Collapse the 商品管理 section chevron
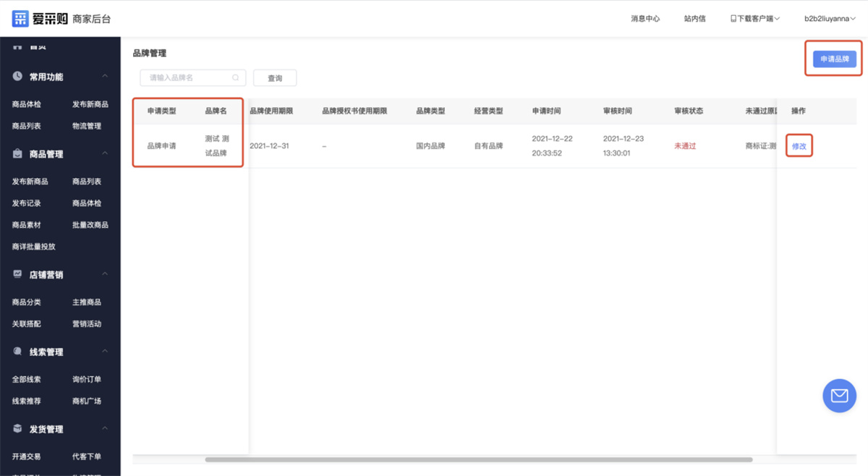868x476 pixels. coord(105,153)
